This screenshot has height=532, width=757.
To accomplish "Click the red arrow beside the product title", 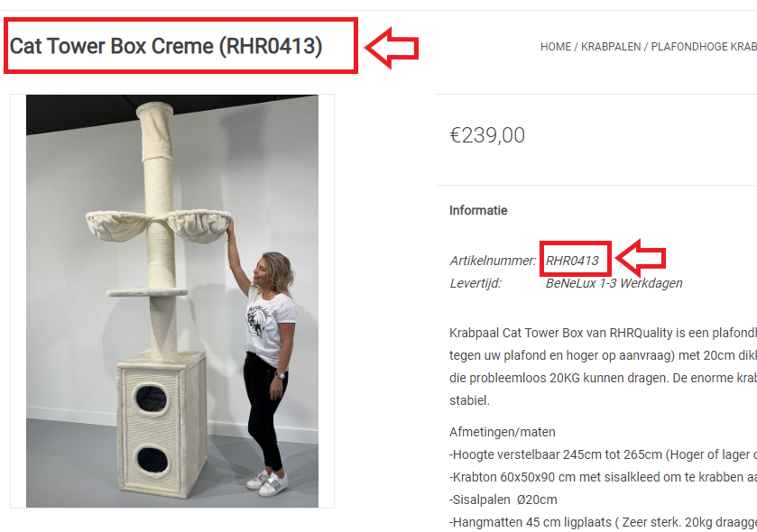I will pos(392,47).
